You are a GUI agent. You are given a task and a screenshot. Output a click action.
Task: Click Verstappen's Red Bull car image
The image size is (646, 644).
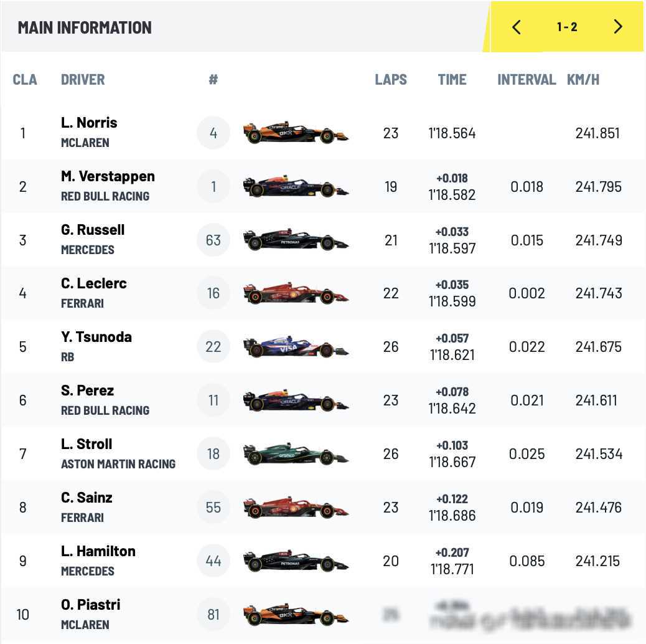(x=296, y=187)
